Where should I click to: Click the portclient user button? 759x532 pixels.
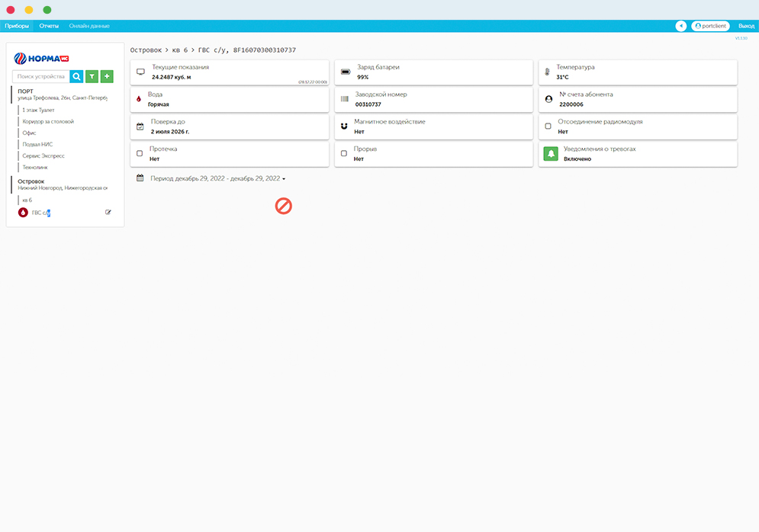[710, 26]
